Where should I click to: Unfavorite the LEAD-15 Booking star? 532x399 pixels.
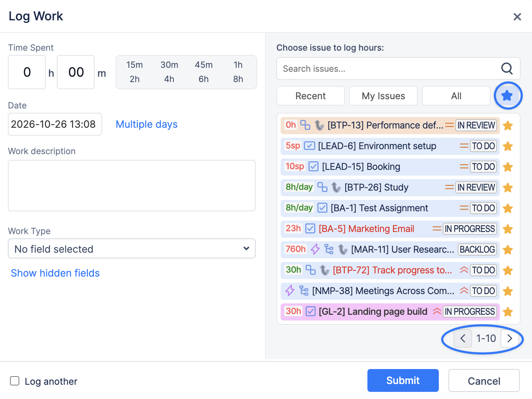pos(508,167)
